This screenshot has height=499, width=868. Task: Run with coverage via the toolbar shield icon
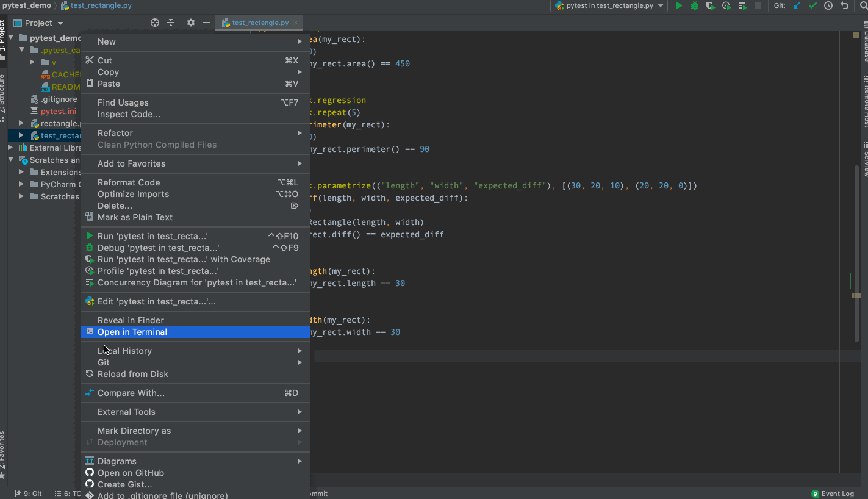pyautogui.click(x=711, y=5)
